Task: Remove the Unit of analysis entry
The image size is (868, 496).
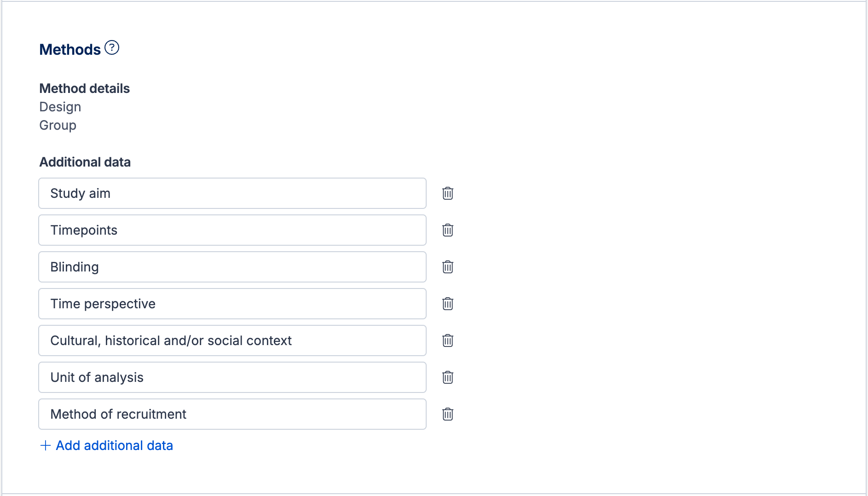Action: click(448, 377)
